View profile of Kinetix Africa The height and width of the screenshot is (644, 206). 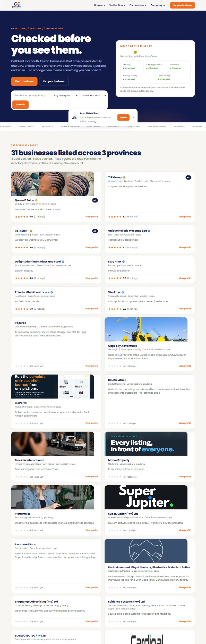(185, 423)
